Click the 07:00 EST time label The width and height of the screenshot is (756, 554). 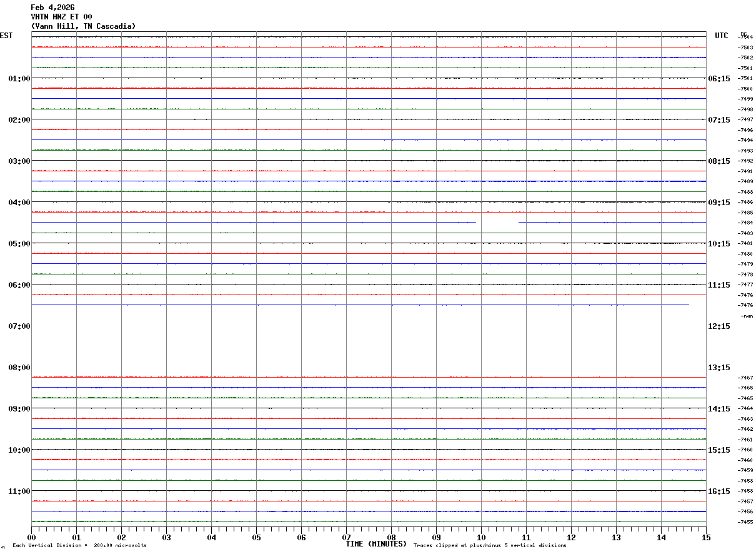(x=19, y=326)
